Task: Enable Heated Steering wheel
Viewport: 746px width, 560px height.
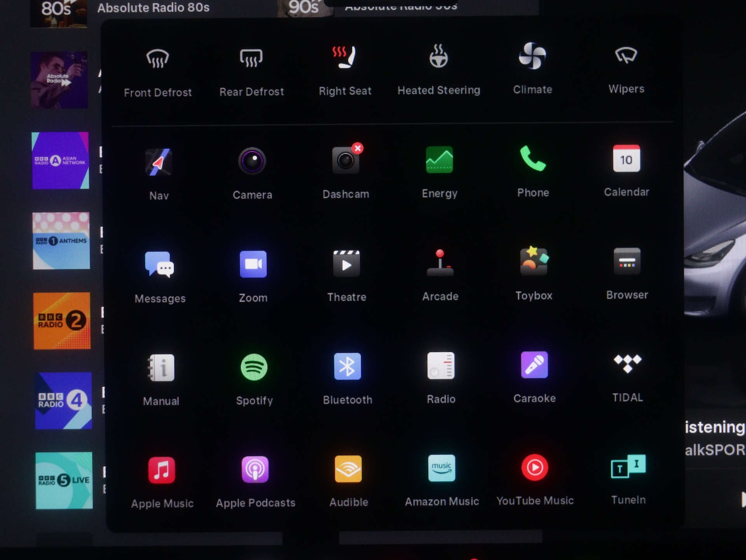Action: 439,57
